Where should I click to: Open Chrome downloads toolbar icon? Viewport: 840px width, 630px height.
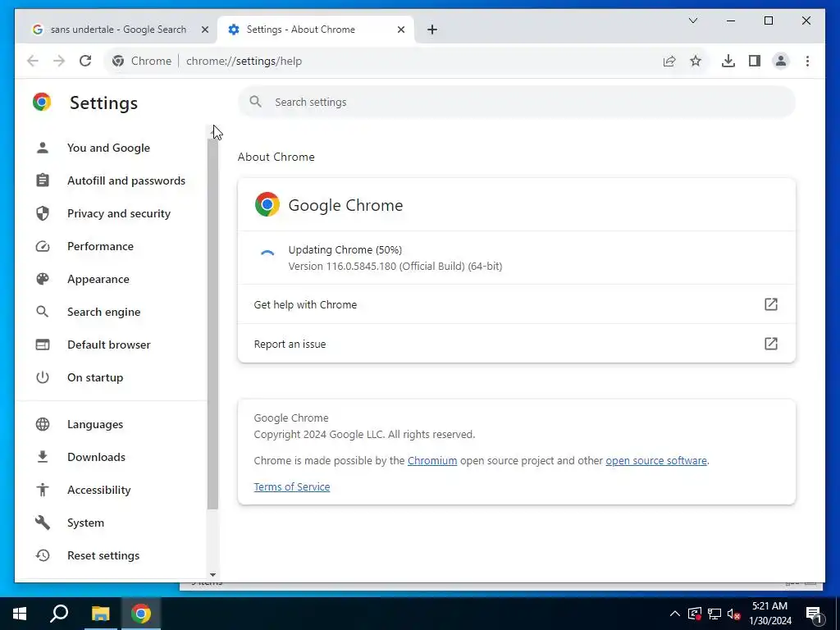pyautogui.click(x=728, y=61)
